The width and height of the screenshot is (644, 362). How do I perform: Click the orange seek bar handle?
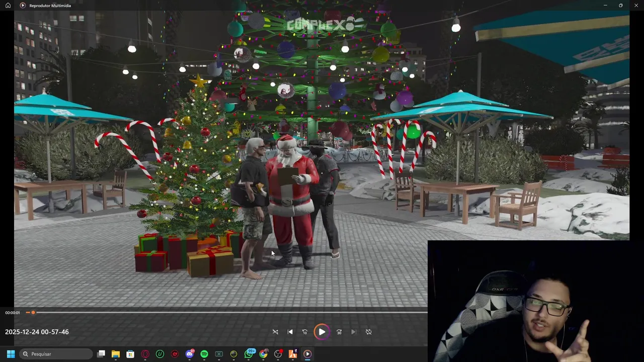tap(33, 312)
